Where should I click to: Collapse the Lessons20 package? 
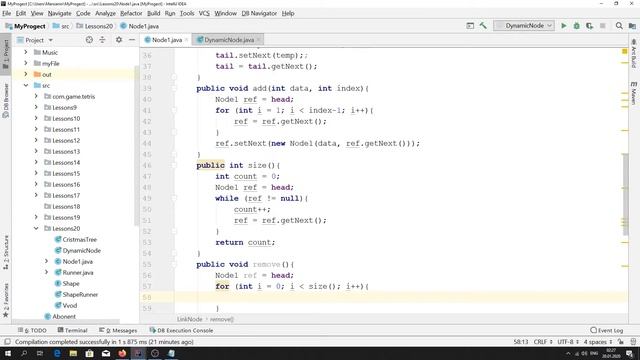(x=36, y=228)
